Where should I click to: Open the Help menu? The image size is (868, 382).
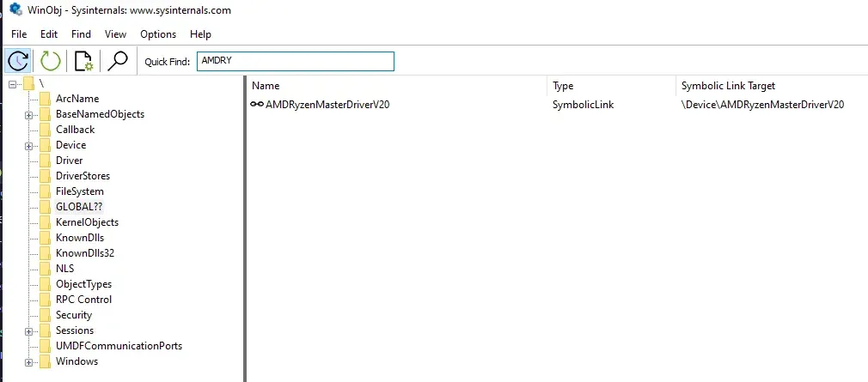200,34
